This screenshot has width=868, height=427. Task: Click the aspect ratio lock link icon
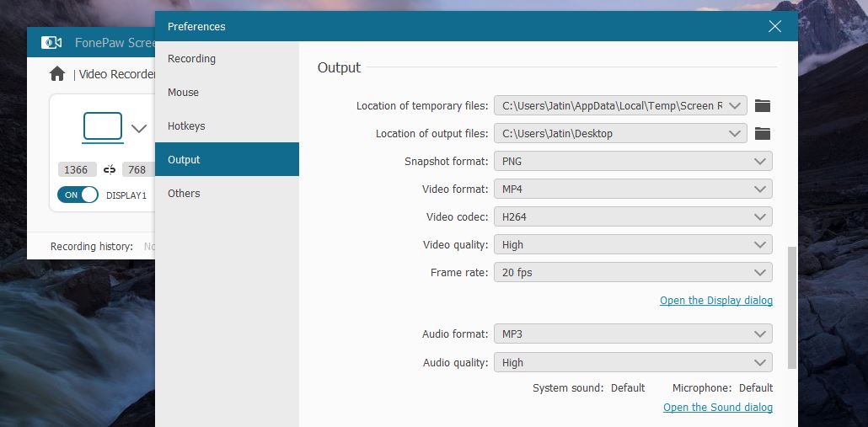(x=110, y=170)
